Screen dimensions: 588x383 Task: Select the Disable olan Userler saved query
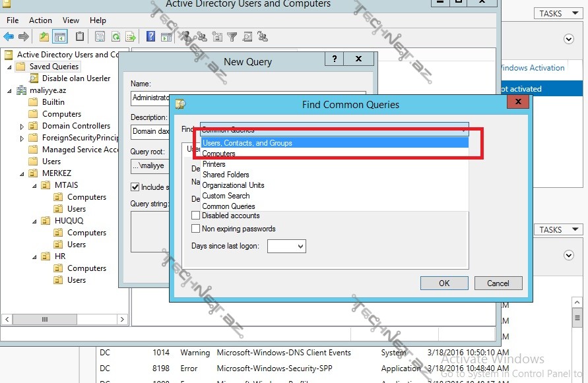pyautogui.click(x=76, y=78)
